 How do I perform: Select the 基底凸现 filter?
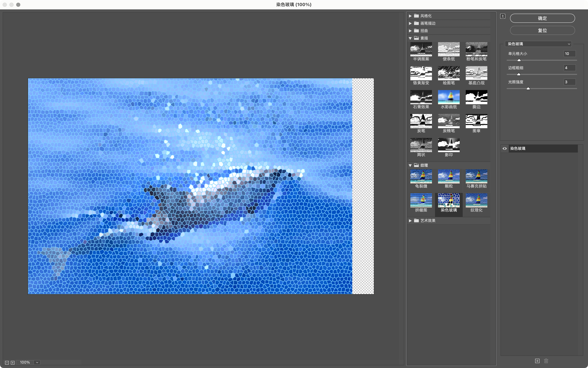(x=476, y=73)
